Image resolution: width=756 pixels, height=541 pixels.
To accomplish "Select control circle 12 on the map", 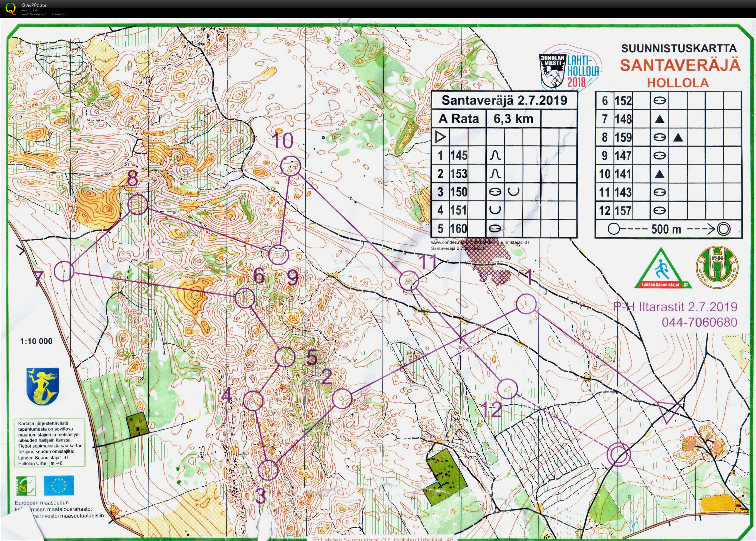I will point(508,389).
